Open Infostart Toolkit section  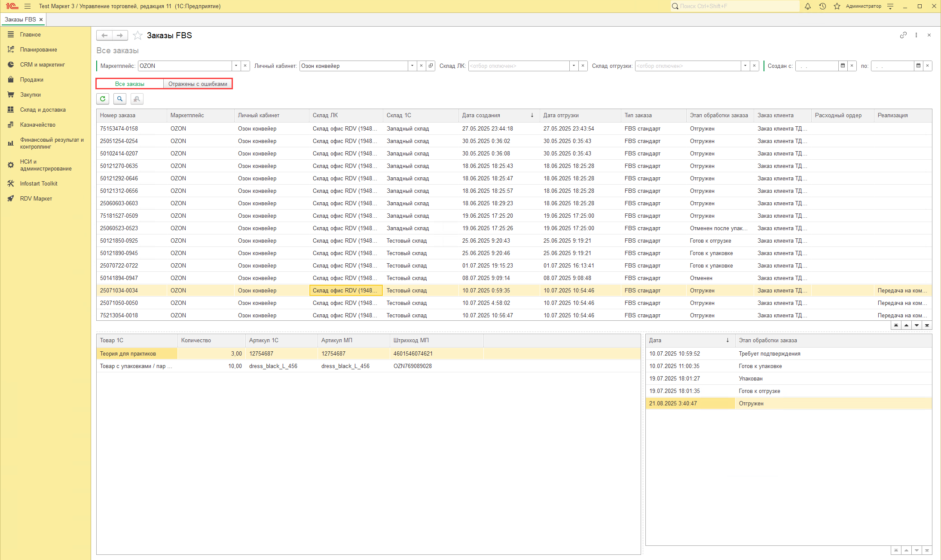pos(39,183)
